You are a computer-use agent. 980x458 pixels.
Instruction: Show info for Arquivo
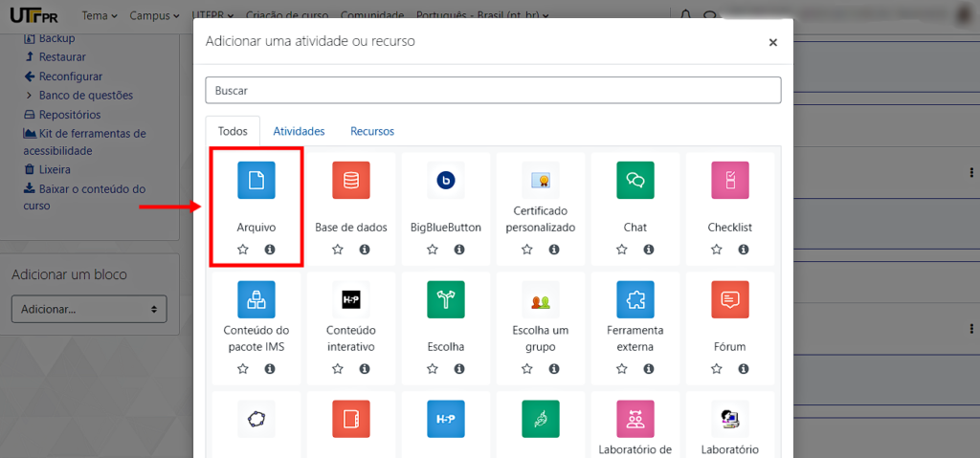coord(270,250)
